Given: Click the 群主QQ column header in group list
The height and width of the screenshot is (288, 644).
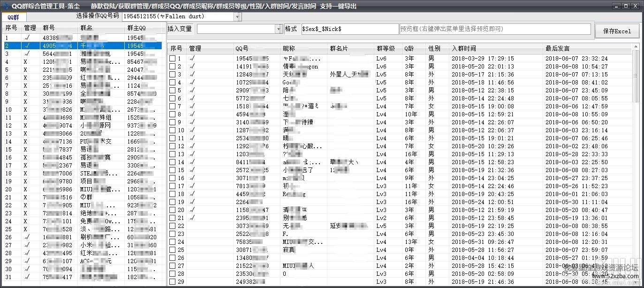Looking at the screenshot, I should point(136,28).
